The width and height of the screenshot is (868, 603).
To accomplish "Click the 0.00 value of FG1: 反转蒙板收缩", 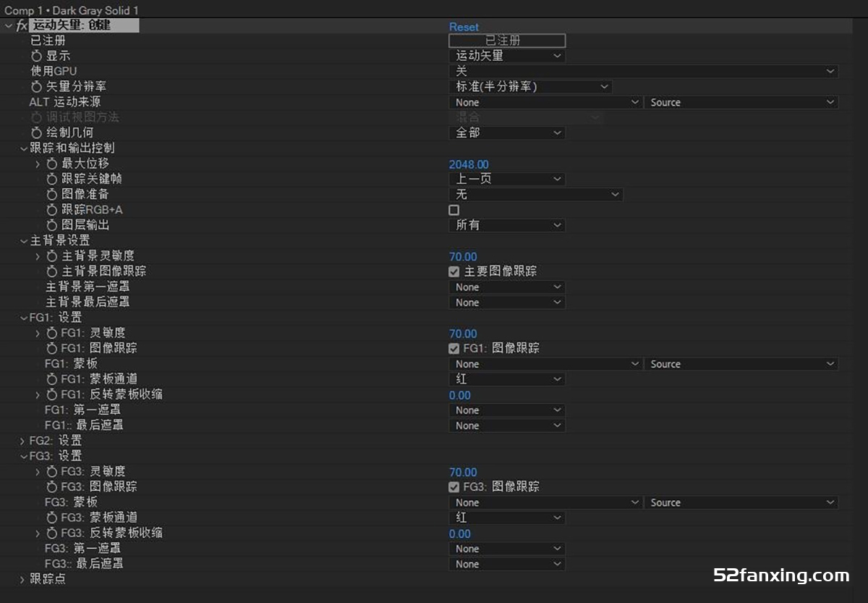I will click(460, 395).
